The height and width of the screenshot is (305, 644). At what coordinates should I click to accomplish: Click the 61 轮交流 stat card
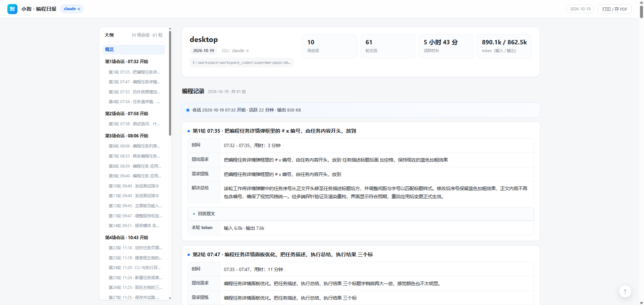(x=388, y=46)
